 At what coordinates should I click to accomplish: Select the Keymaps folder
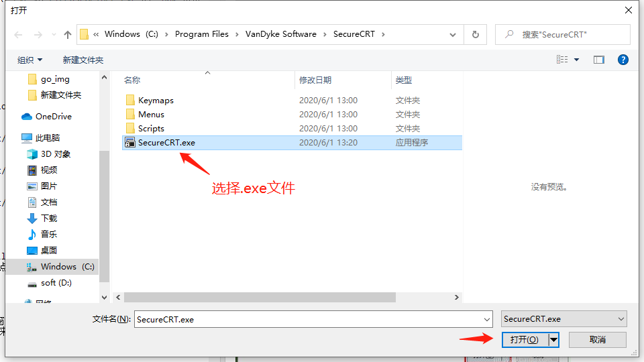(x=156, y=100)
